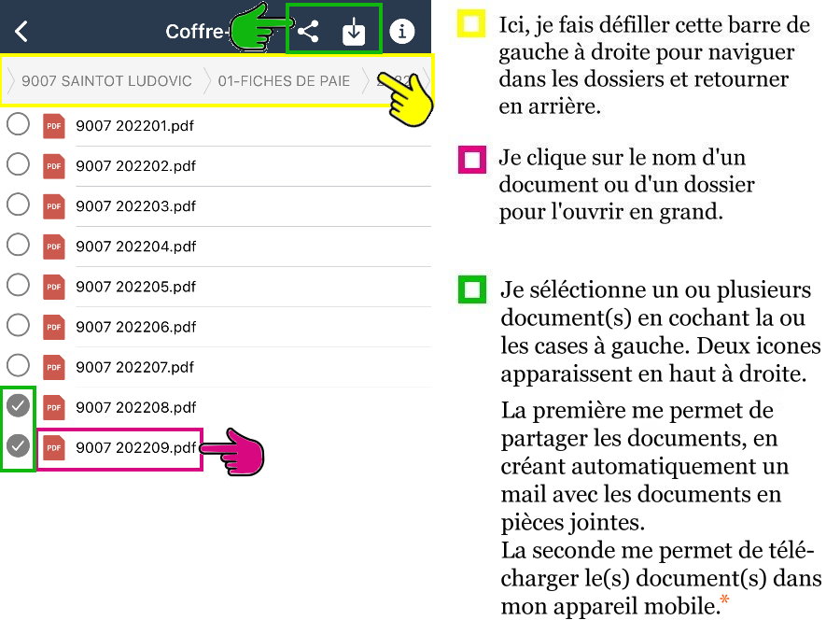Click chevron before 01-FICHES DE PAIE

click(207, 81)
